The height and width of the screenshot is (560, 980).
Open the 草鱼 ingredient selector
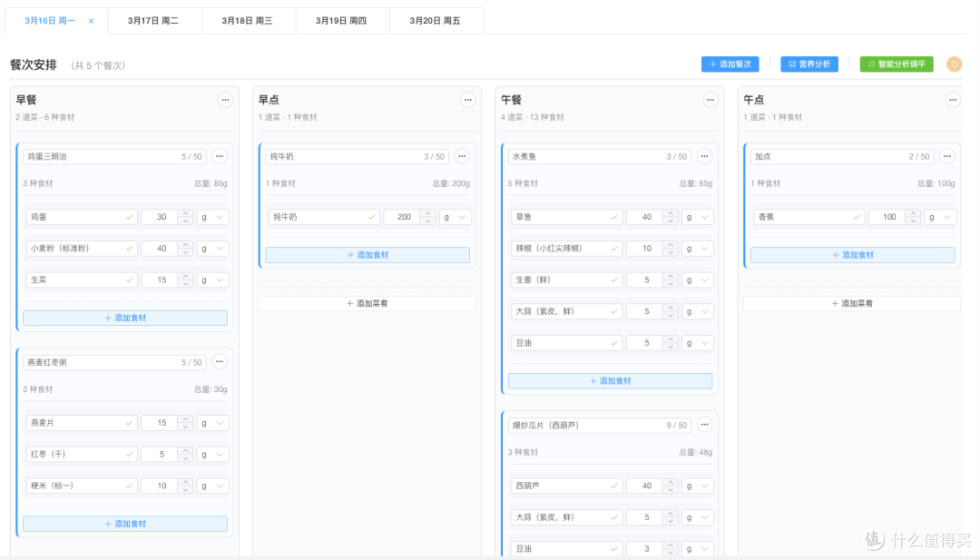point(566,217)
